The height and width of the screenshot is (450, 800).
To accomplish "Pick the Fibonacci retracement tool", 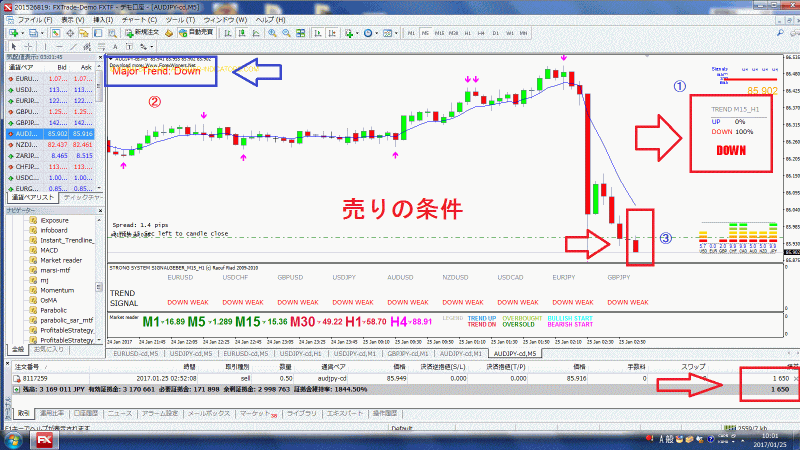I will pos(102,46).
